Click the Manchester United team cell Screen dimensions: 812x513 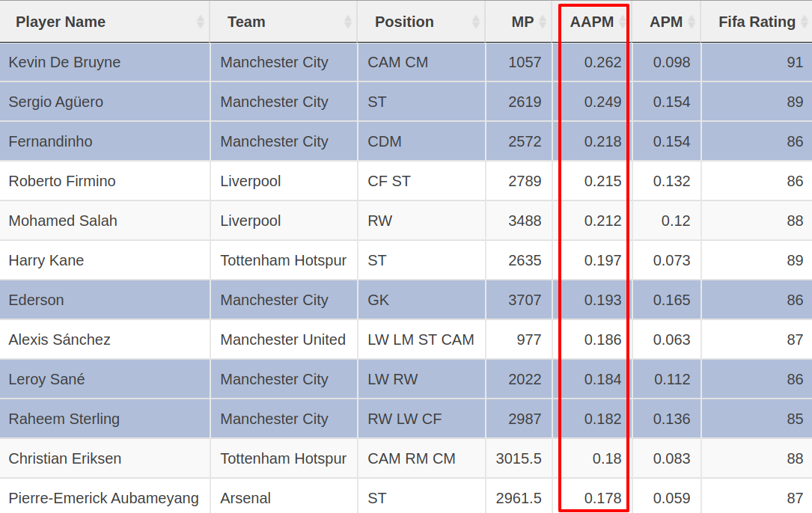click(x=283, y=340)
